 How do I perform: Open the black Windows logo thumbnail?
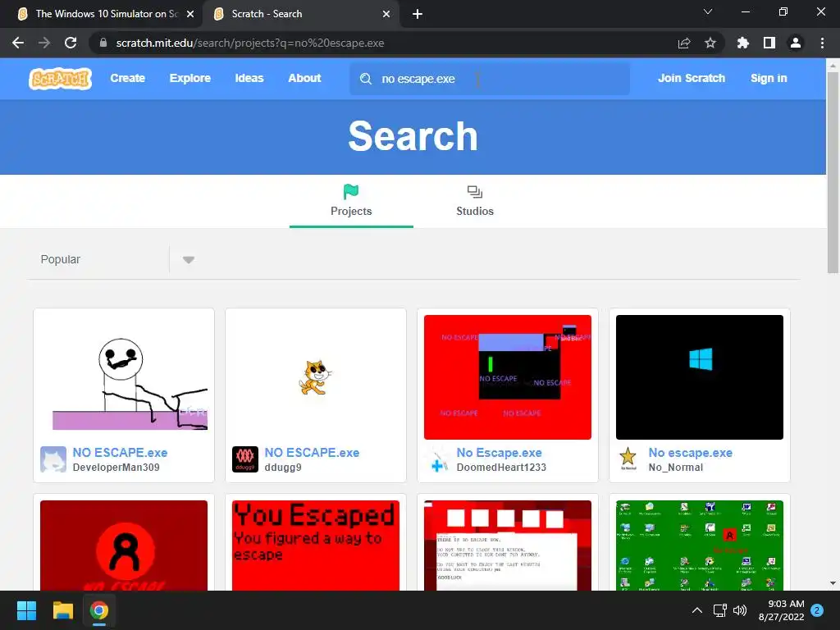[x=699, y=377]
